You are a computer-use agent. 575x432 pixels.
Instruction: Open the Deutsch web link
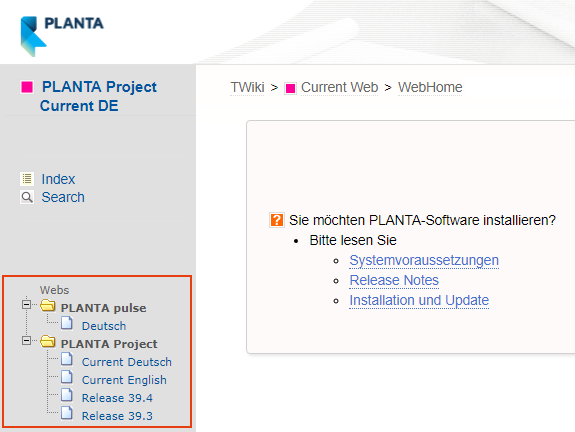[x=104, y=326]
